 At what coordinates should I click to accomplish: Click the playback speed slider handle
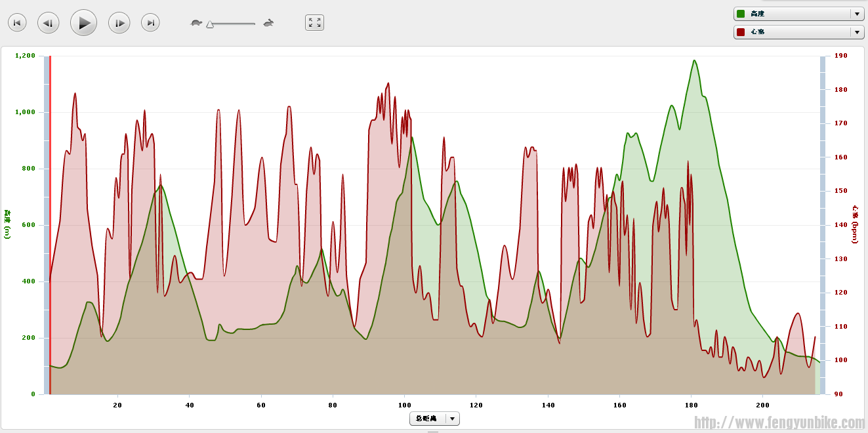[x=209, y=24]
